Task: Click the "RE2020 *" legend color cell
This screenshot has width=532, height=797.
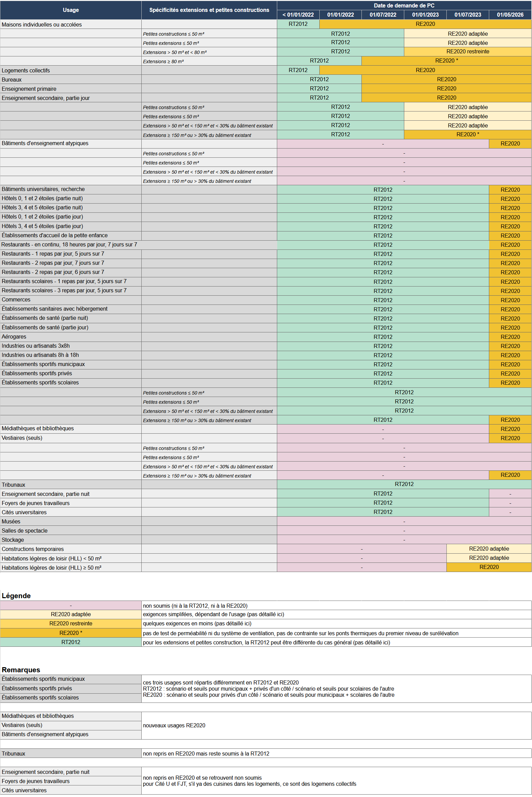Action: 71,633
